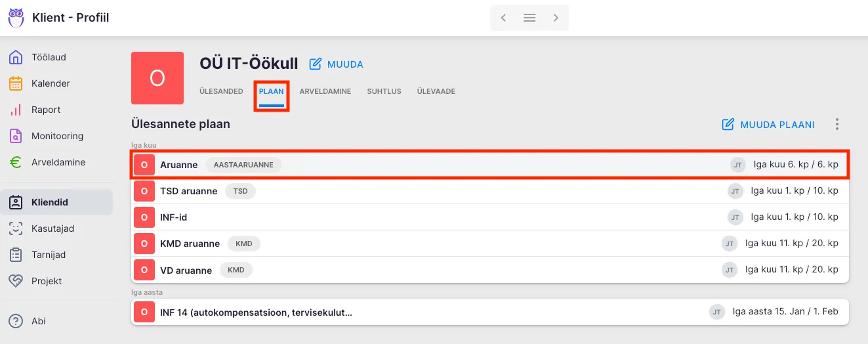Screen dimensions: 868x344
Task: Click the Tarnijad clipboard icon
Action: [x=16, y=255]
